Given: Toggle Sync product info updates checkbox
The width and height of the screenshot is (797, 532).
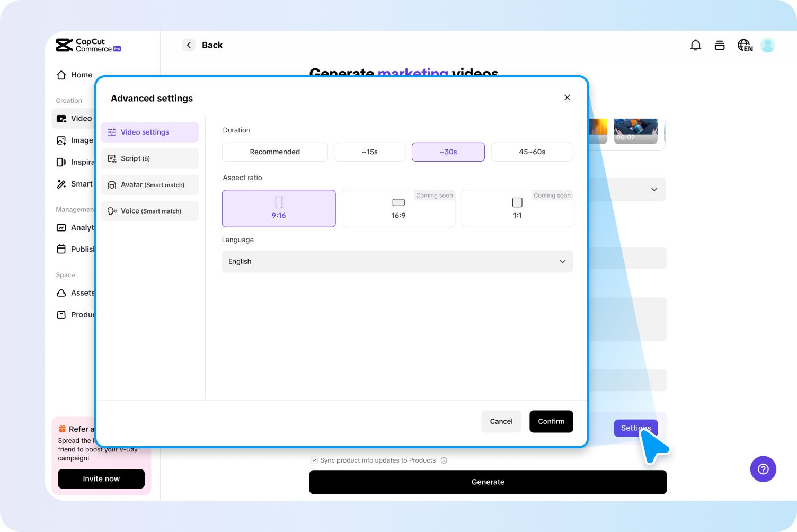Looking at the screenshot, I should (314, 460).
